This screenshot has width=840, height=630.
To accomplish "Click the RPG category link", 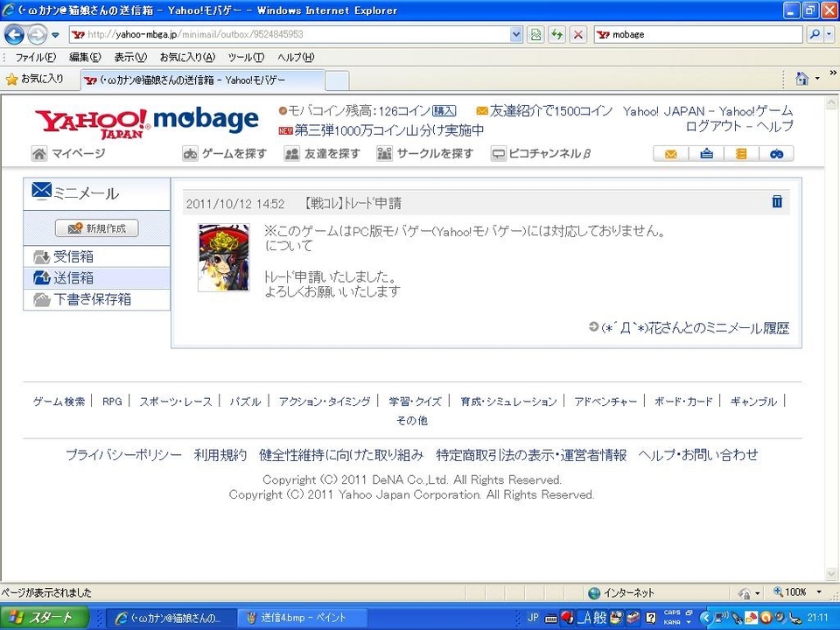I will coord(112,402).
